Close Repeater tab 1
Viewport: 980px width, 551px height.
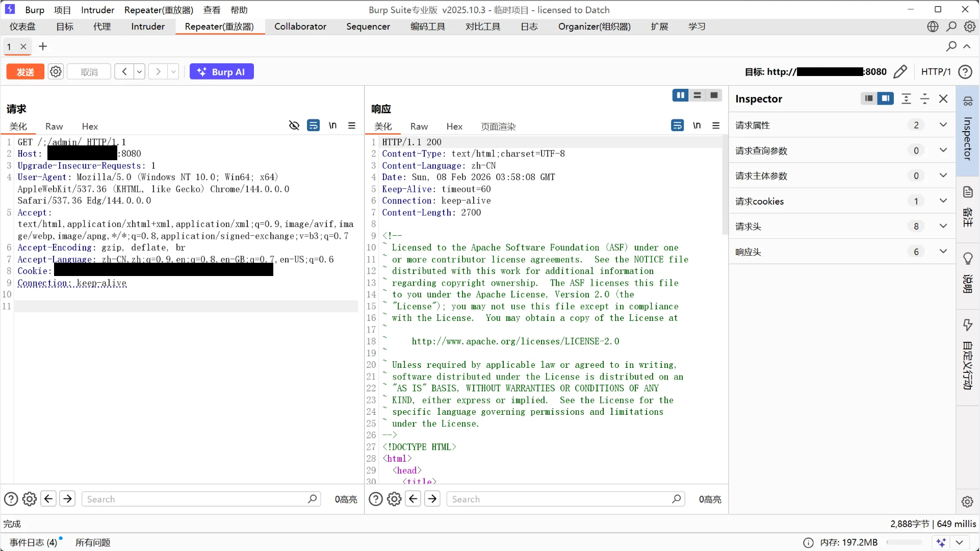tap(23, 46)
